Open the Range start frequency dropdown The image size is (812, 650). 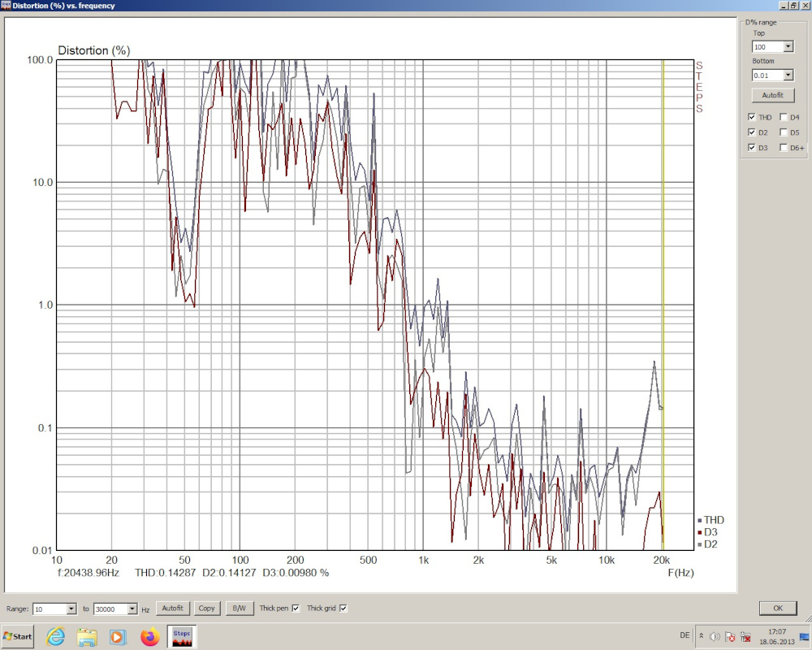(x=71, y=609)
